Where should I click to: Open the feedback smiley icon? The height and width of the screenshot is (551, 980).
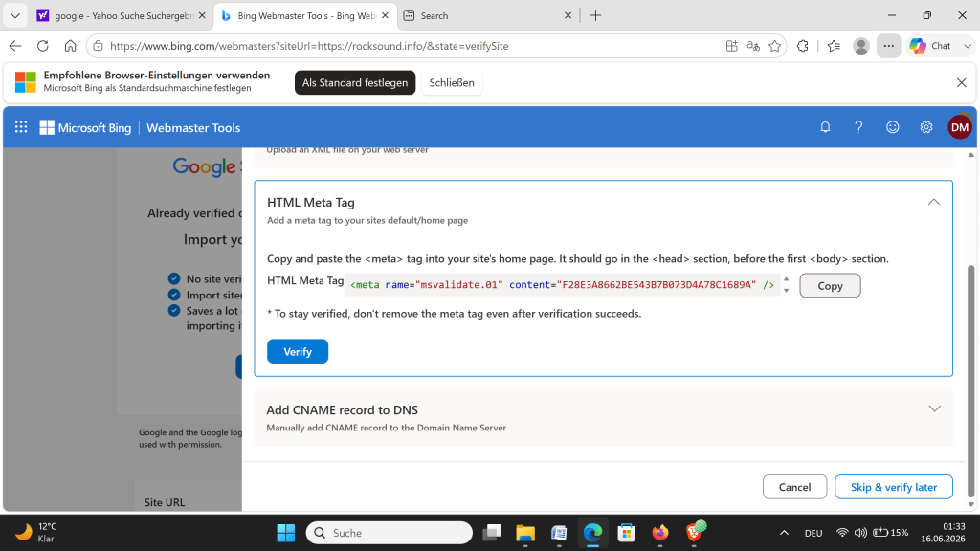tap(893, 127)
